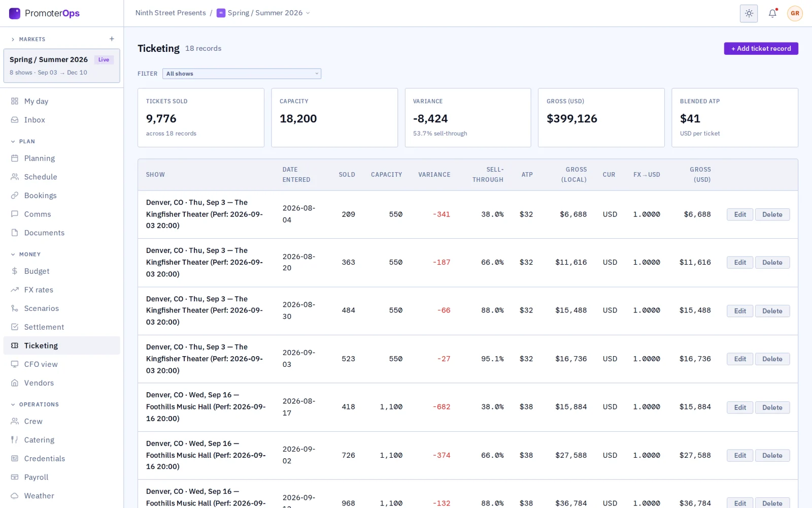Open the CFO view monitor icon item
This screenshot has height=508, width=812.
15,364
